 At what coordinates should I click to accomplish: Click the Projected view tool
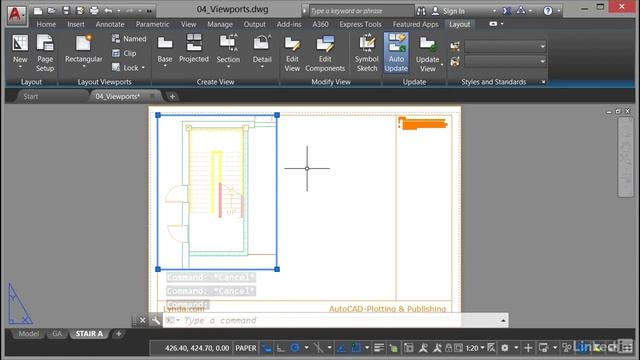[x=194, y=49]
